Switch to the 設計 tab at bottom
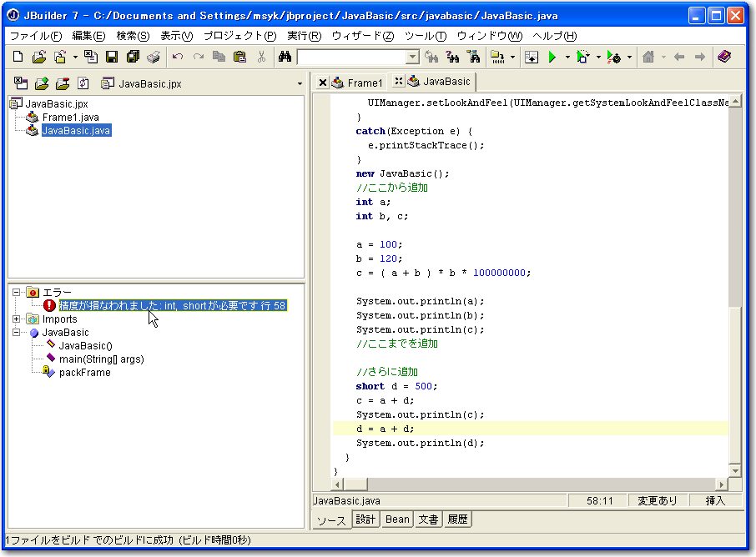Image resolution: width=756 pixels, height=557 pixels. coord(365,519)
